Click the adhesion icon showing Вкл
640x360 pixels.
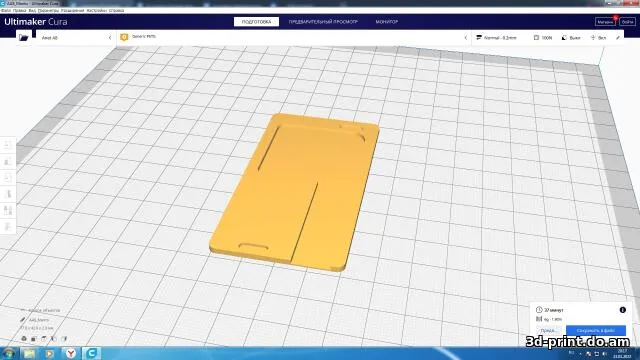click(593, 38)
